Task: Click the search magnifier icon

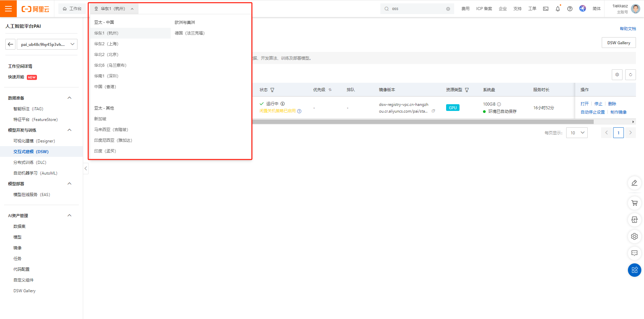Action: pos(386,9)
